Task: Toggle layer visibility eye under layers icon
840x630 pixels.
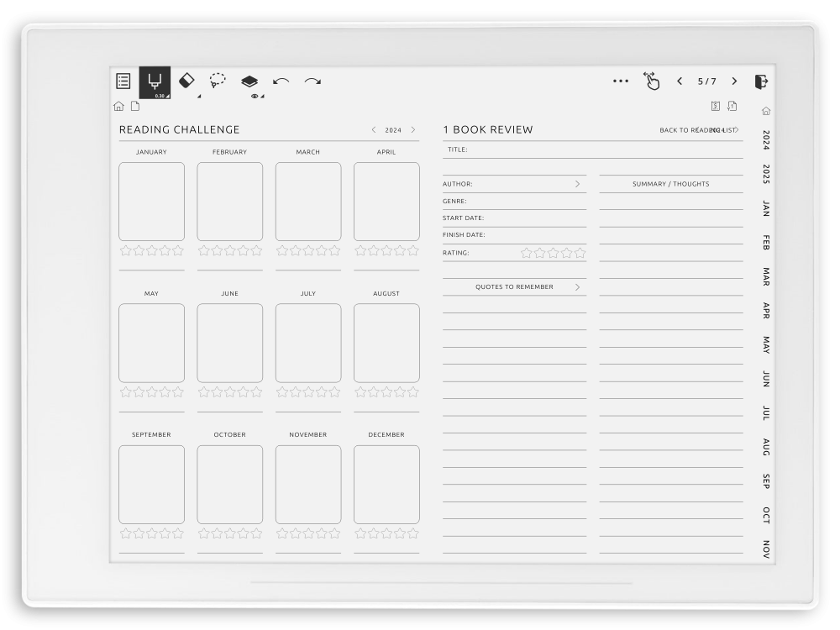Action: point(255,97)
